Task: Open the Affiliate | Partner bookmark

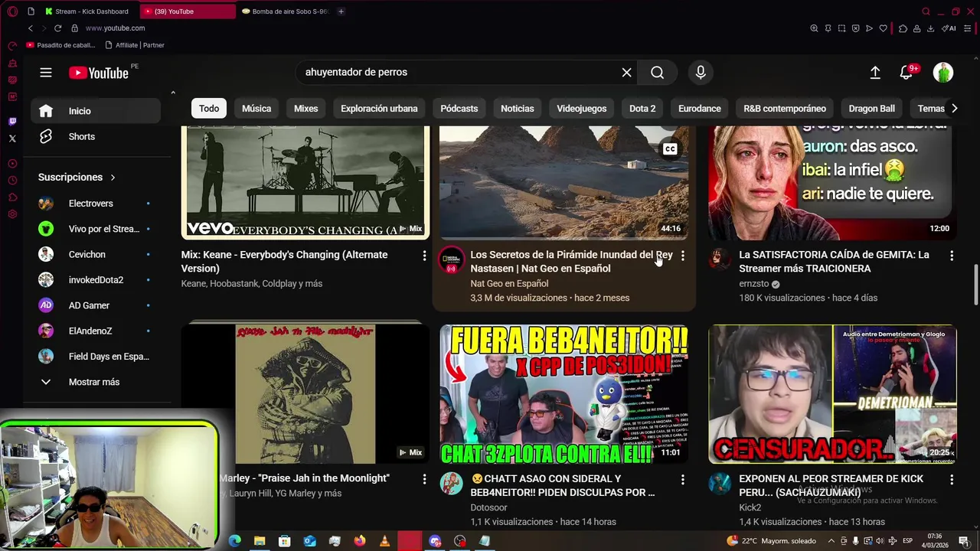Action: click(135, 45)
